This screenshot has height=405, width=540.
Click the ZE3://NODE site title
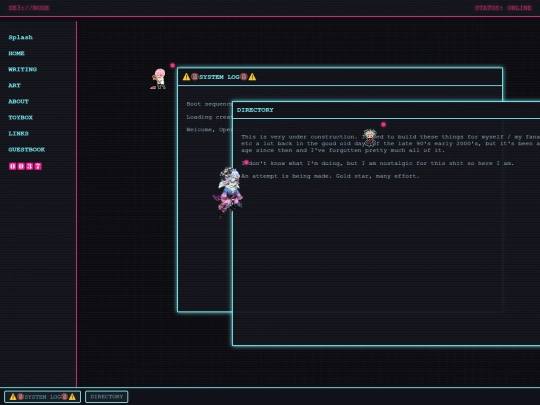point(29,8)
